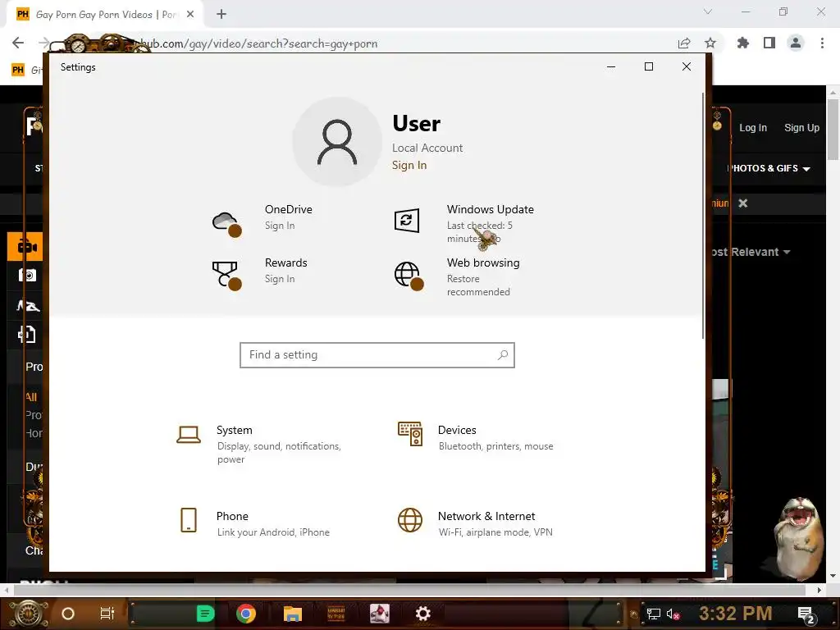Open the Web browsing tile

[458, 276]
